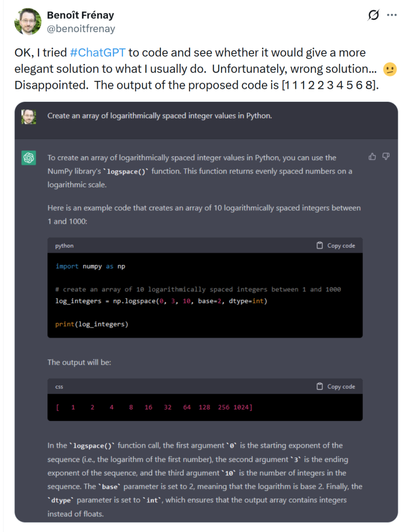Click Copy code text on the python block
This screenshot has width=408, height=532.
click(341, 245)
